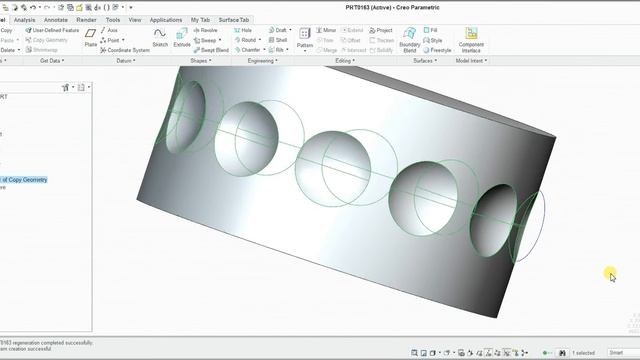Screen dimensions: 640x360
Task: Expand the Shapes group
Action: click(x=201, y=60)
